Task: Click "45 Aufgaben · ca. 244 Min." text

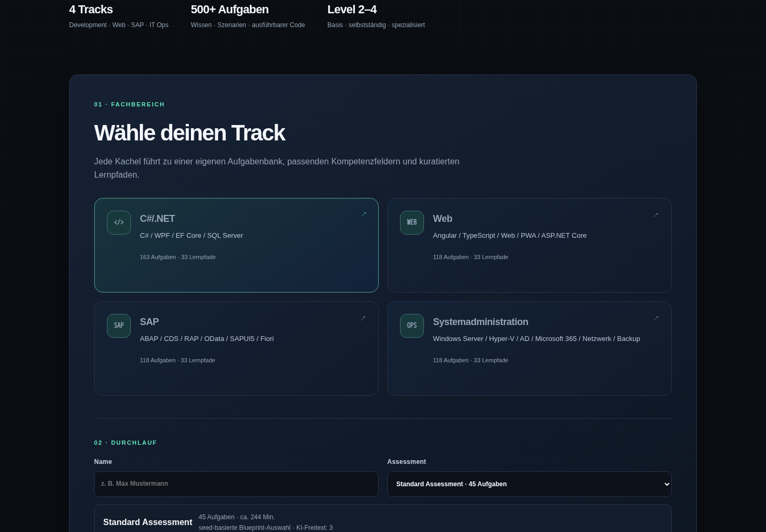Action: click(x=237, y=517)
